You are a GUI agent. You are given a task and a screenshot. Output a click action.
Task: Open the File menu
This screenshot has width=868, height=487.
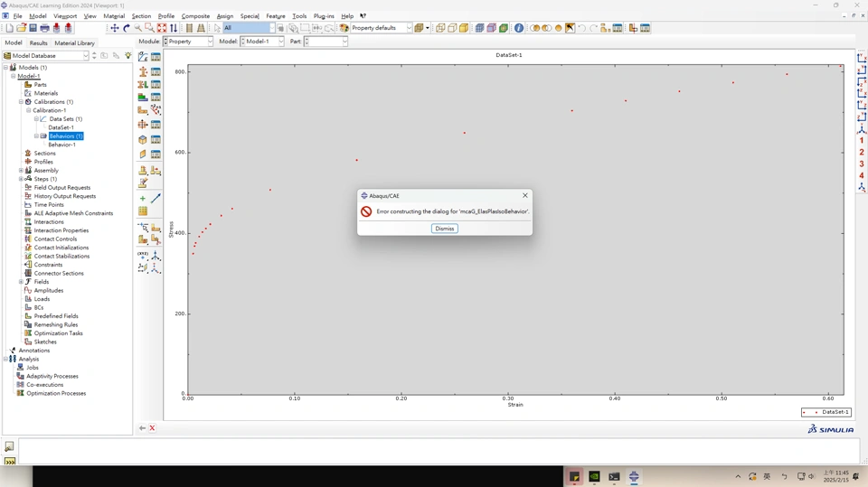(x=18, y=16)
